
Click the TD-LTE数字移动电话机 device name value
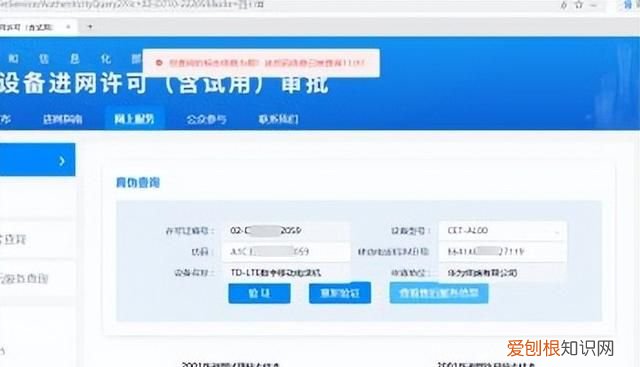pyautogui.click(x=276, y=272)
